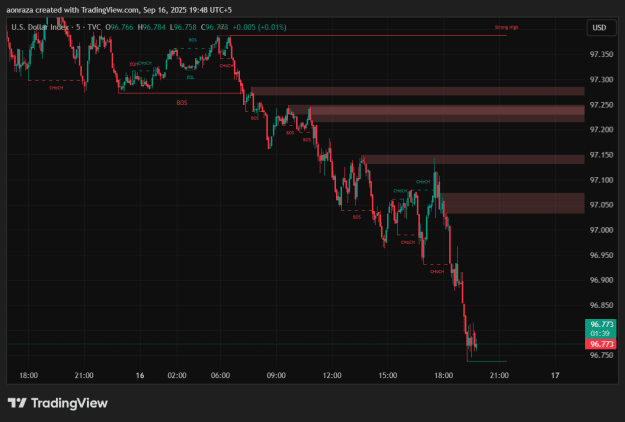This screenshot has width=625, height=422.
Task: Select the open value O96.766
Action: [x=119, y=27]
